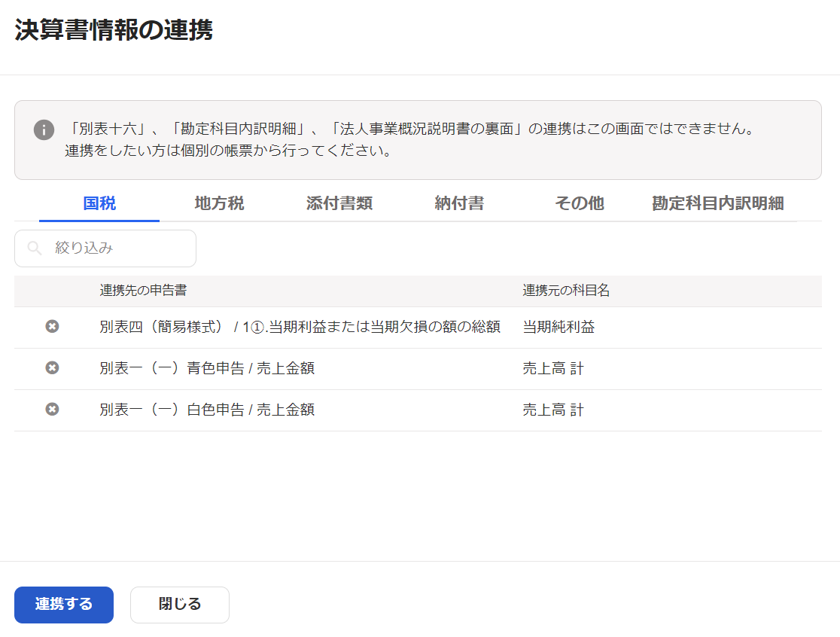Remove the 別表一（一）青色申告 row via x icon
This screenshot has height=637, width=840.
pos(52,367)
